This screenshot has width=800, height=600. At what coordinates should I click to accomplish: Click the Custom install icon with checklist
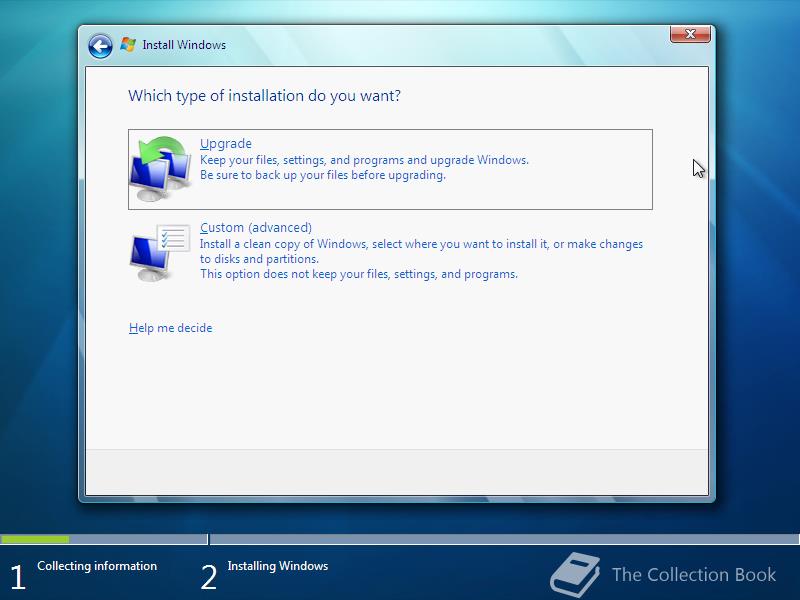160,252
